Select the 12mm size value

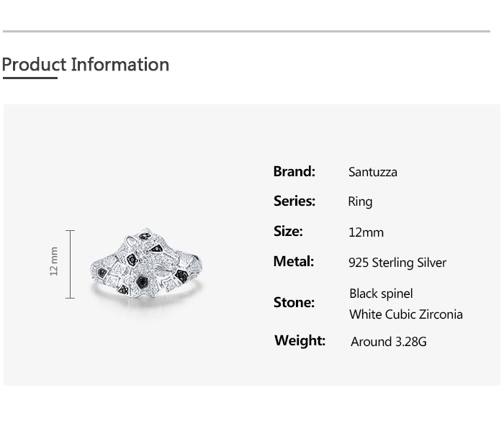pyautogui.click(x=366, y=232)
